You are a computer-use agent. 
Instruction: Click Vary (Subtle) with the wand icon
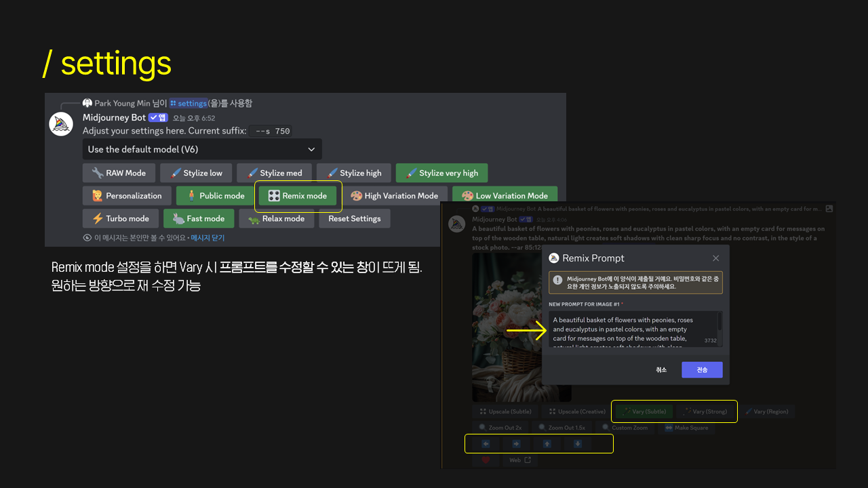(644, 411)
